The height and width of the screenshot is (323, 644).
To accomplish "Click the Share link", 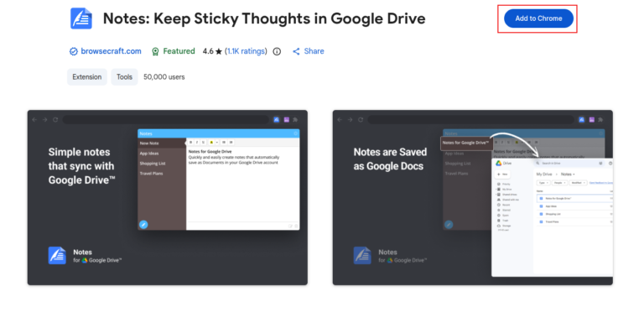I will point(309,51).
